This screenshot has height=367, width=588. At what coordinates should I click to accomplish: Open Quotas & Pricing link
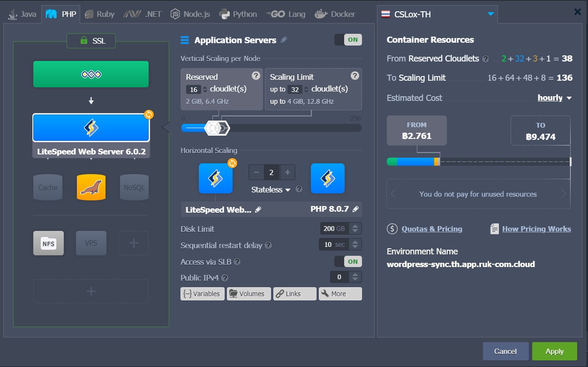tap(432, 229)
